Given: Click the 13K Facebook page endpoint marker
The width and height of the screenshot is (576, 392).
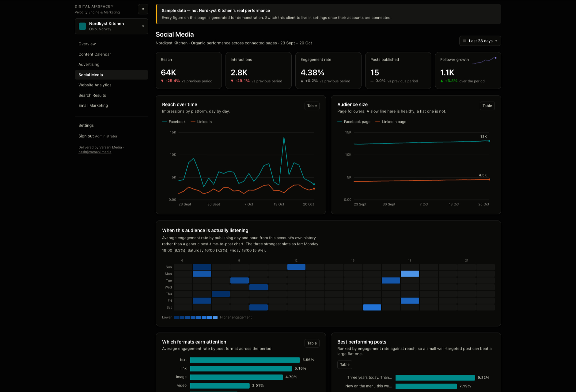Looking at the screenshot, I should pyautogui.click(x=489, y=141).
